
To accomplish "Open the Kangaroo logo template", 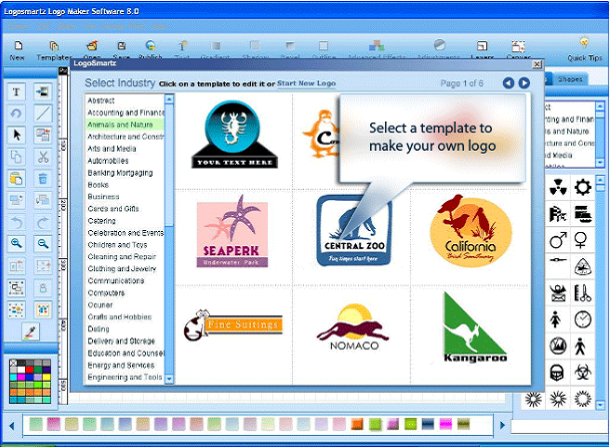I will tap(474, 328).
